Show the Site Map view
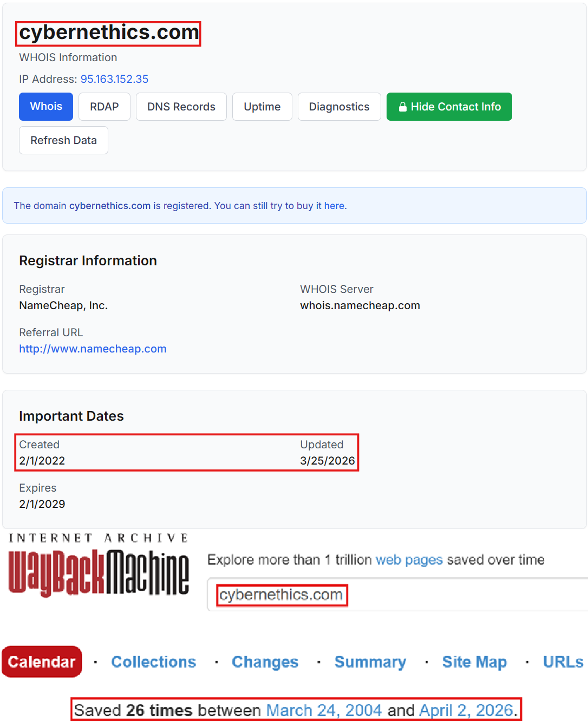This screenshot has width=588, height=725. [474, 662]
